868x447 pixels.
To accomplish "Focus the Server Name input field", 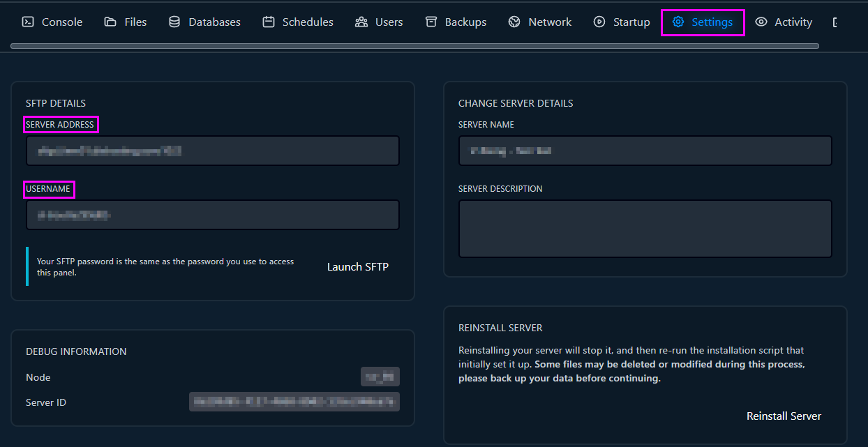I will tap(645, 151).
